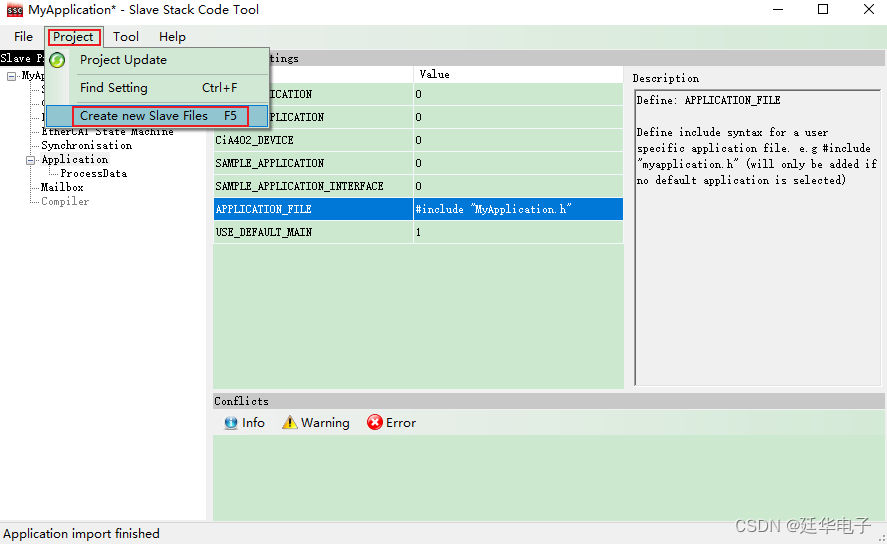Edit SAMPLE_APPLICATION_INTERFACE value 0
Viewport: 887px width, 544px height.
[x=518, y=186]
